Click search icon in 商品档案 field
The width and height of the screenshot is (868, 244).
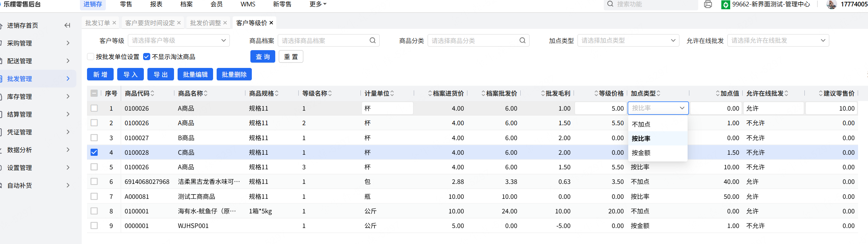pyautogui.click(x=373, y=41)
